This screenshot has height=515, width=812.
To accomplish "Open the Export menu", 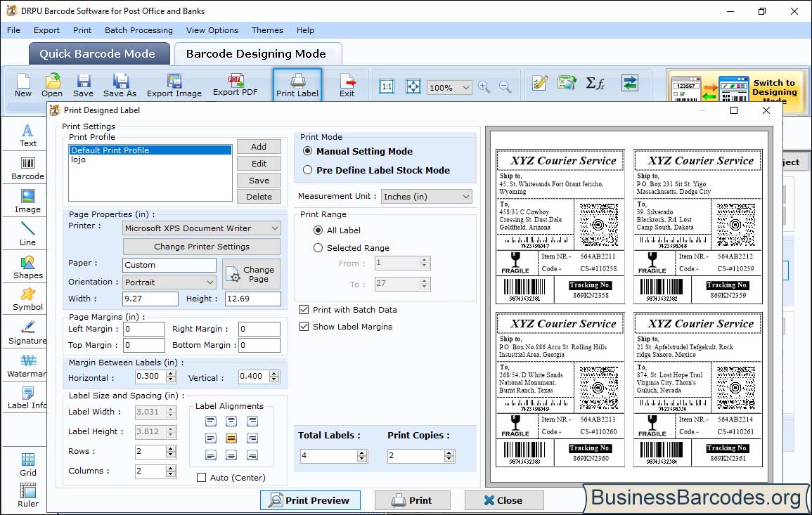I will click(46, 30).
